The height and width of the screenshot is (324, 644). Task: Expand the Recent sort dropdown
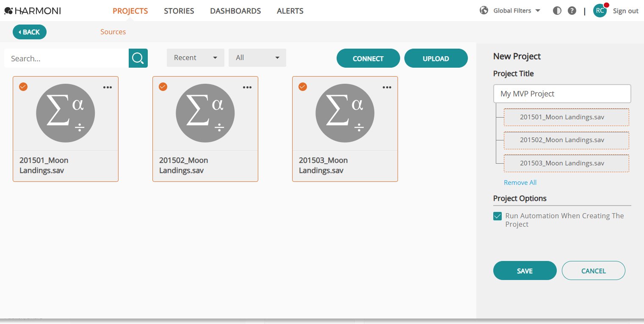click(196, 58)
